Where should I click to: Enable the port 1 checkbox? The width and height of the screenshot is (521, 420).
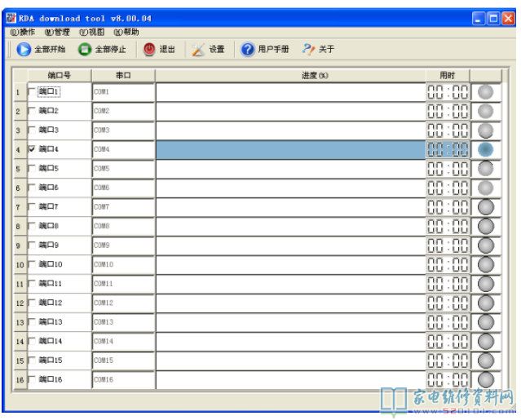32,91
